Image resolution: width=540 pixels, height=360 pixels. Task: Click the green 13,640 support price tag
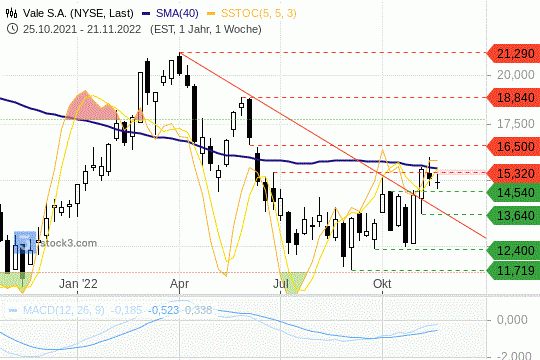513,216
